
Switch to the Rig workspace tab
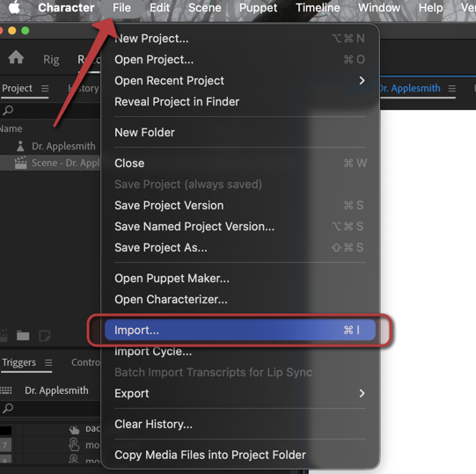pos(51,60)
